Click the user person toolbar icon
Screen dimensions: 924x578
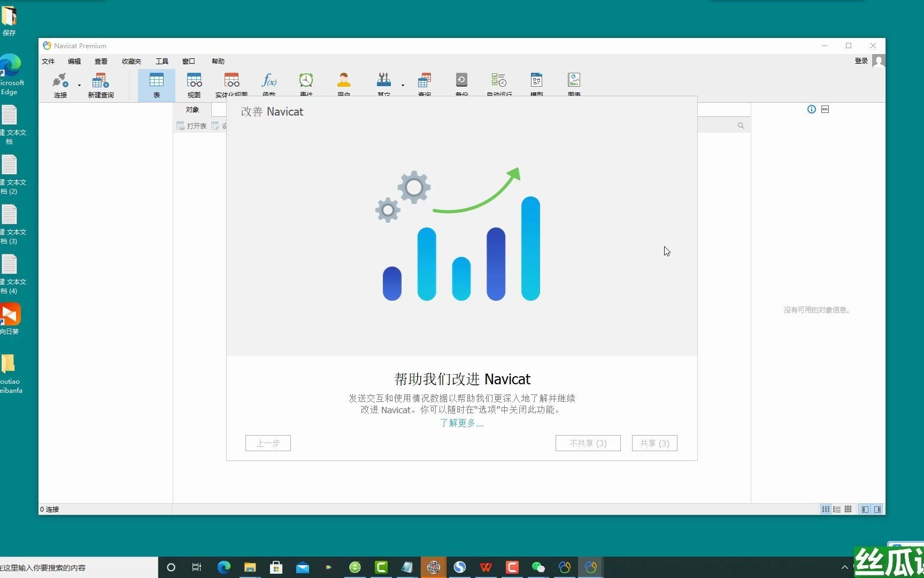[344, 80]
